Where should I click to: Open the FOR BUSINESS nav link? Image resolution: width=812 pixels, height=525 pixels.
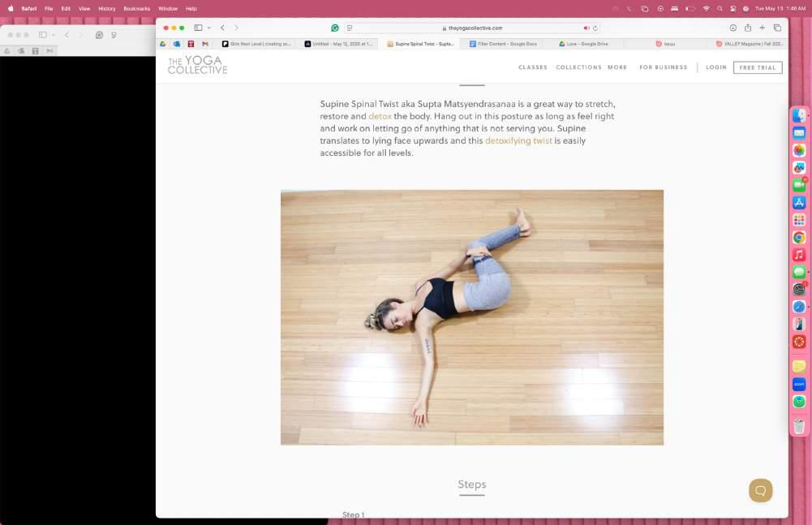coord(663,67)
